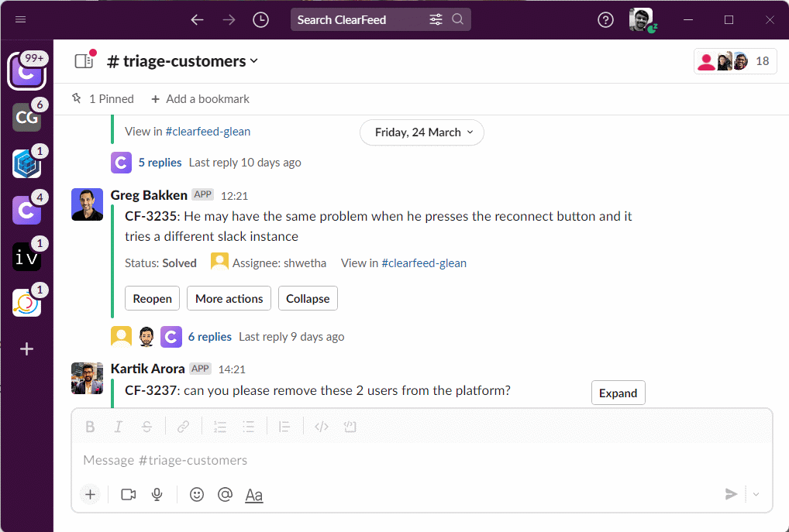View the 18 channel members
Image resolution: width=789 pixels, height=532 pixels.
735,61
